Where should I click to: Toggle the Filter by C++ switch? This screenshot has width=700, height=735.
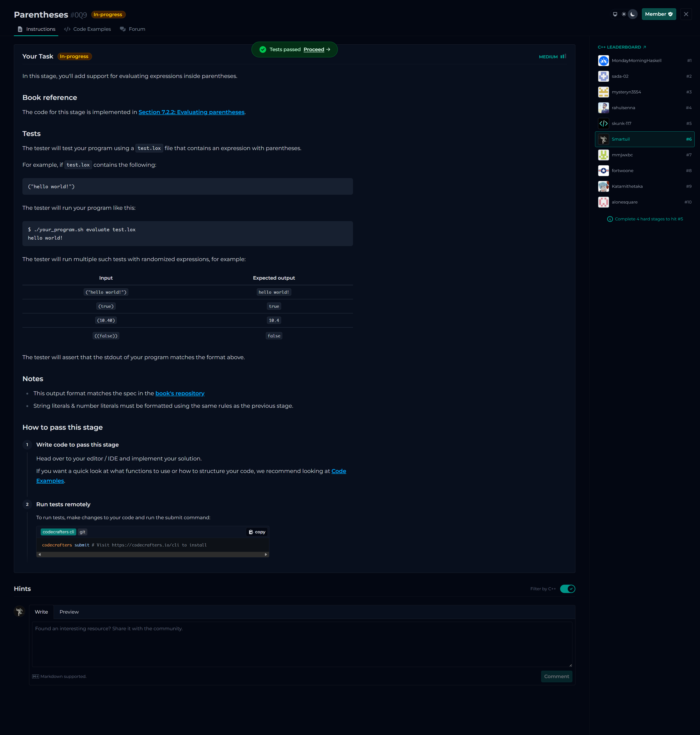tap(567, 589)
